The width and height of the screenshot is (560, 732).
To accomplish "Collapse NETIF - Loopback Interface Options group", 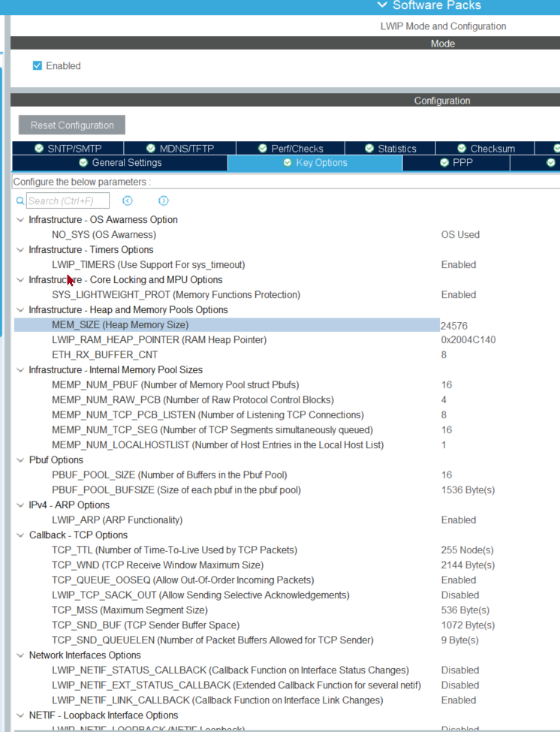I will point(20,715).
